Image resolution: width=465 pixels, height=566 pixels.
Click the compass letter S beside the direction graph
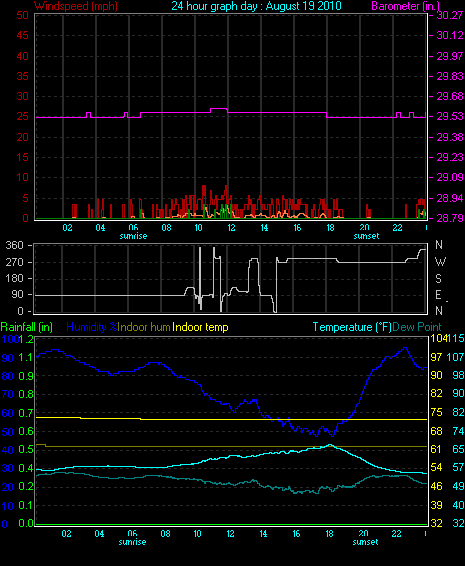point(439,279)
